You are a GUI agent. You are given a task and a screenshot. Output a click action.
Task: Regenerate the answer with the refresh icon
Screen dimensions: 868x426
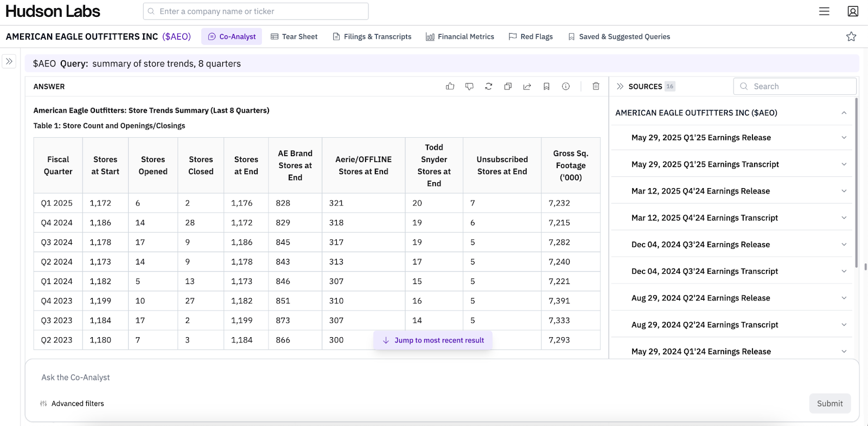(x=488, y=86)
